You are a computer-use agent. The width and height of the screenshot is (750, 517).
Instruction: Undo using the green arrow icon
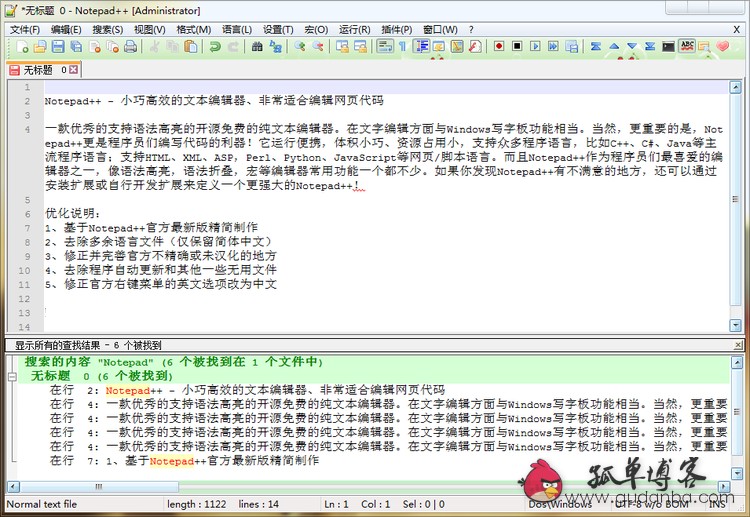[x=215, y=46]
